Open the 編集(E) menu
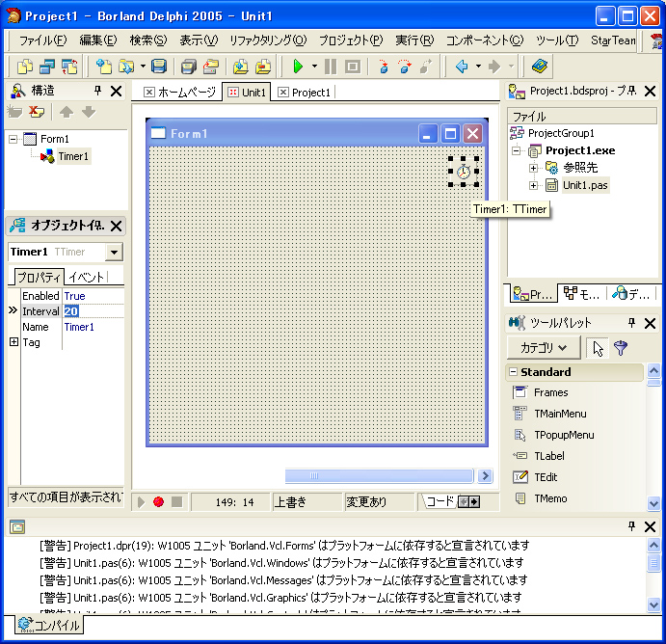The image size is (666, 644). pos(98,40)
